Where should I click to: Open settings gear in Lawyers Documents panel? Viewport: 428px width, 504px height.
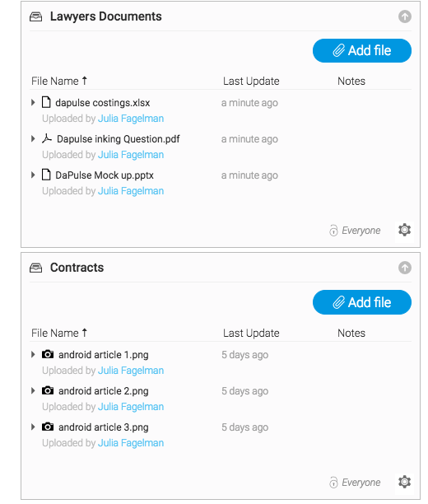click(405, 230)
